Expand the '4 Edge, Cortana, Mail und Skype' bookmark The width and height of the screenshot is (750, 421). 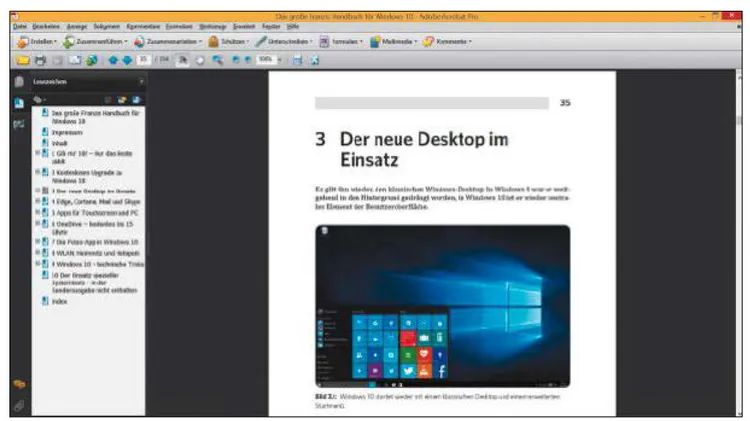[x=37, y=201]
